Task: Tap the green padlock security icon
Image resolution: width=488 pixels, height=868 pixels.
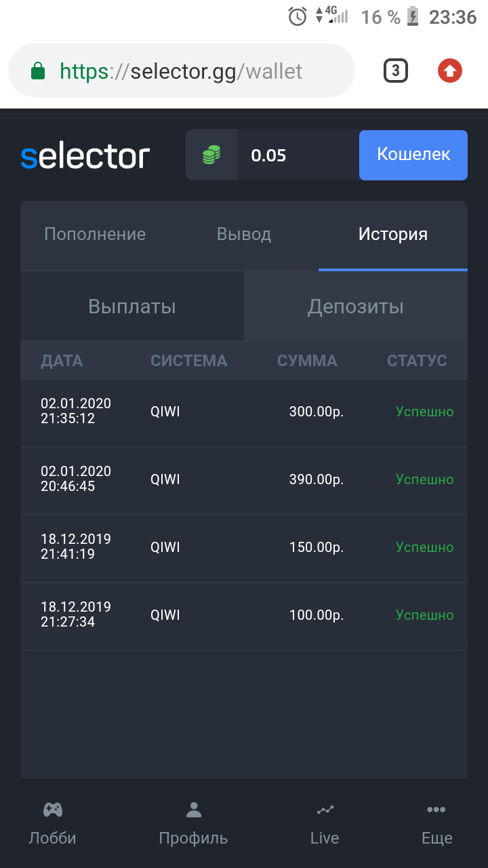Action: click(x=38, y=71)
